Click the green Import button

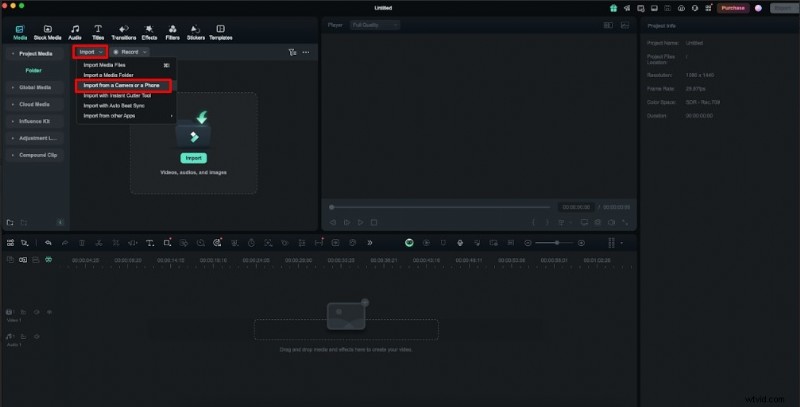(x=193, y=158)
